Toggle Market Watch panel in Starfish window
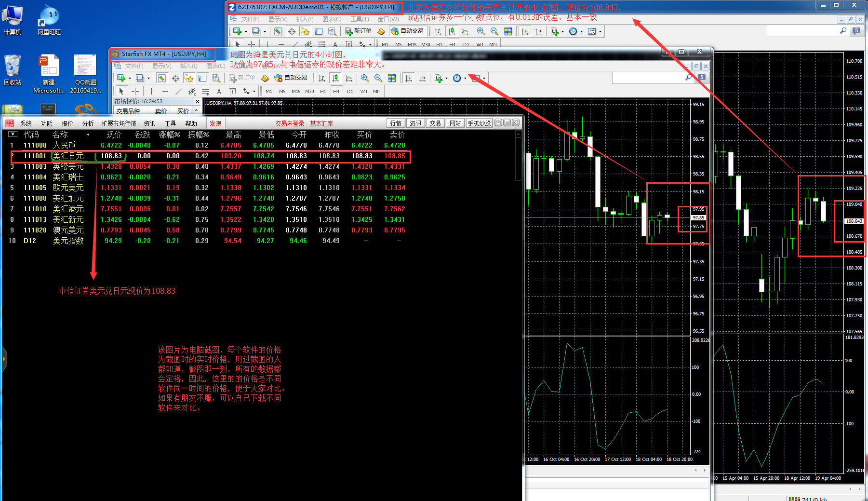Viewport: 868px width, 501px height. [162, 78]
